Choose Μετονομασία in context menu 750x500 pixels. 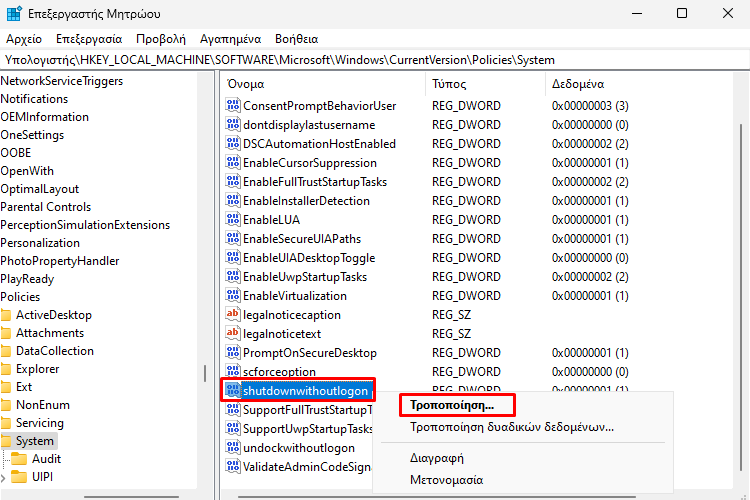(447, 479)
